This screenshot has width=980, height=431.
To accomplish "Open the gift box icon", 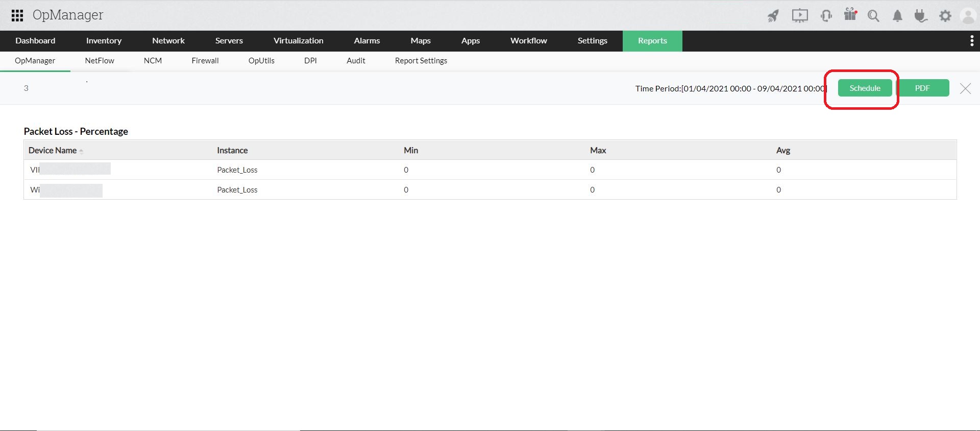I will tap(850, 15).
